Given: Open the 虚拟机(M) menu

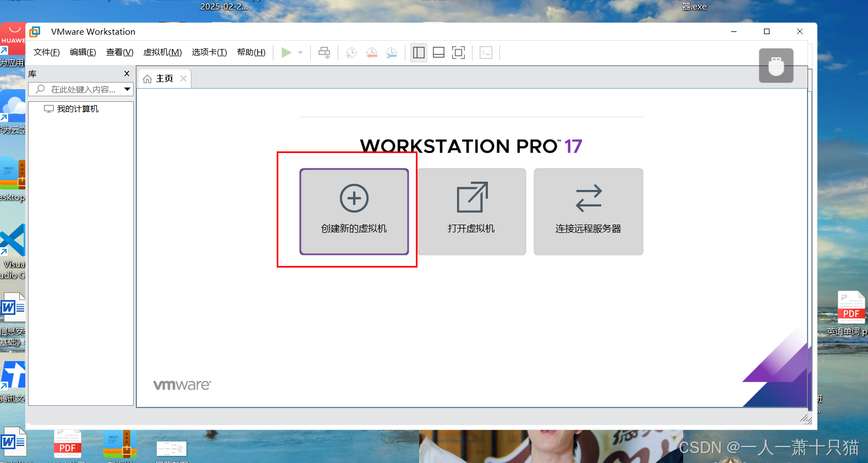Looking at the screenshot, I should 162,52.
